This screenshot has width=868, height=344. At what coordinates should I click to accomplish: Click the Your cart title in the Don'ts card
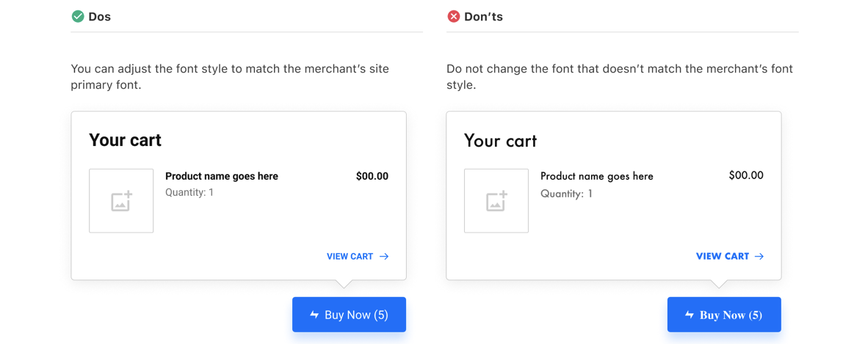coord(500,141)
